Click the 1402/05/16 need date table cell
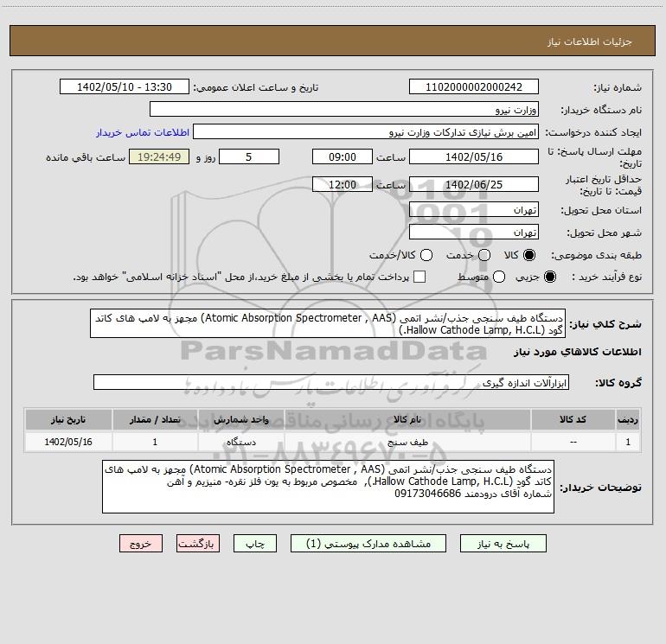666x644 pixels. point(68,442)
